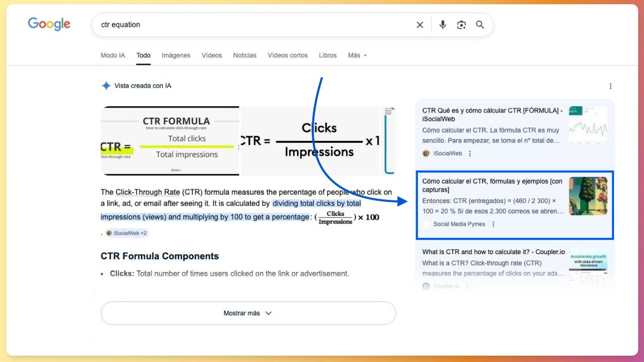
Task: Open Google Lens image search icon
Action: coord(462,25)
